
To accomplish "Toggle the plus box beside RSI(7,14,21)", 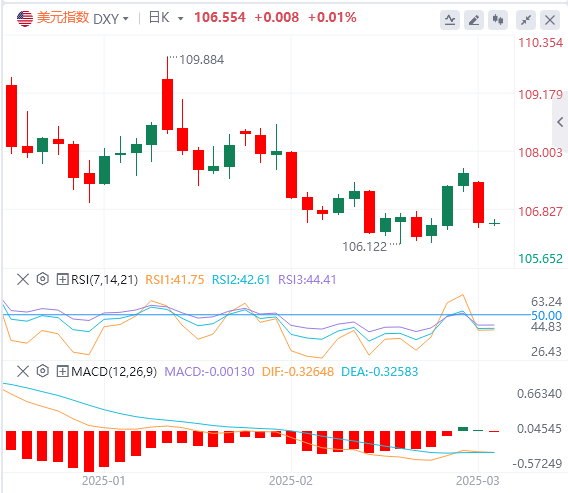I will (62, 279).
